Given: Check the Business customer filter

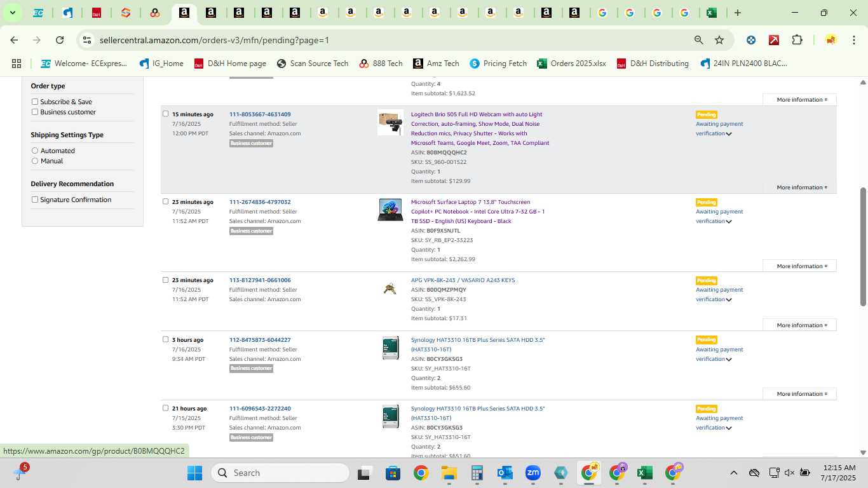Looking at the screenshot, I should coord(35,112).
